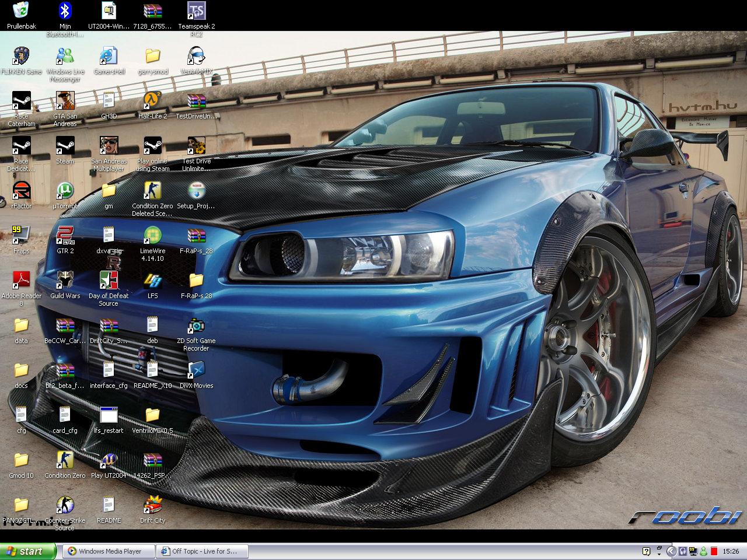Select the DriftCity_S... archive
The height and width of the screenshot is (560, 747).
(x=109, y=330)
